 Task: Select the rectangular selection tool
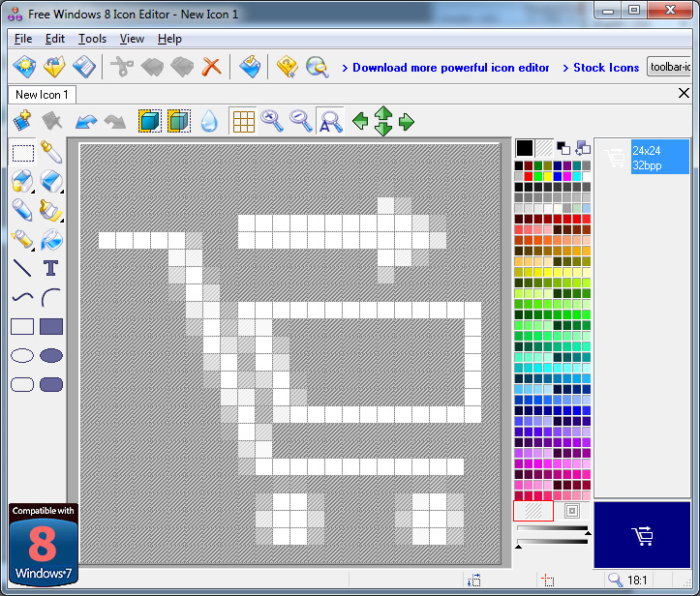(x=23, y=153)
